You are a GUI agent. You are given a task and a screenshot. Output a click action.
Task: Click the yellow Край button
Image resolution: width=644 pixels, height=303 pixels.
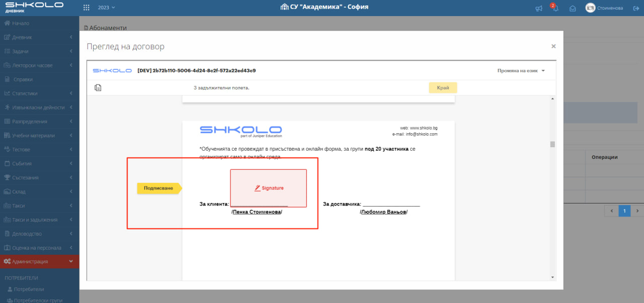click(443, 87)
